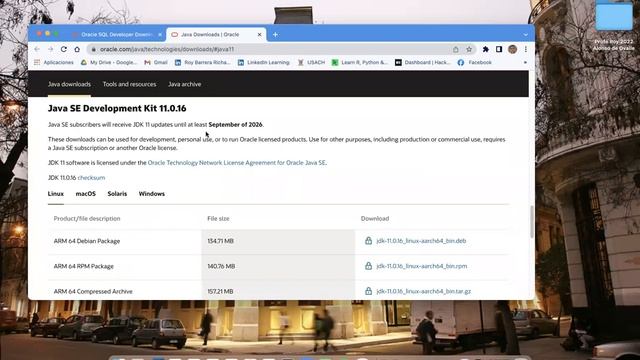Screen dimensions: 640x360
Task: Open Dashboard HackerRank bookmark
Action: pos(422,62)
